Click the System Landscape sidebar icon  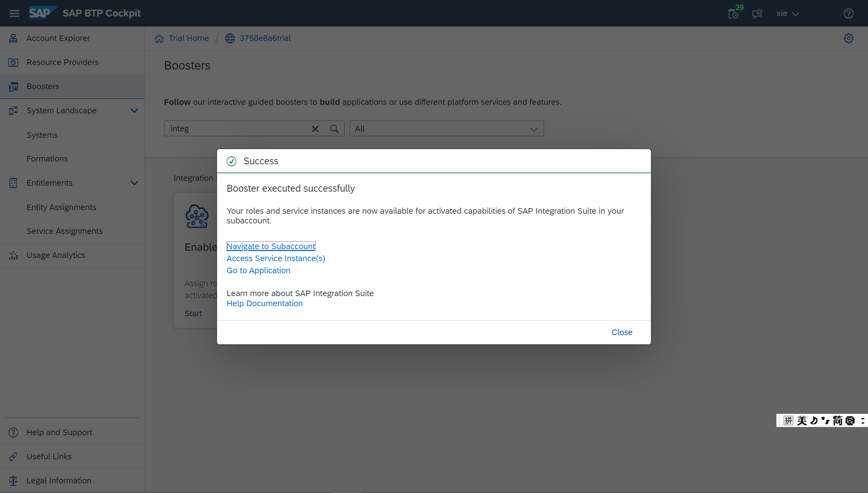click(13, 111)
